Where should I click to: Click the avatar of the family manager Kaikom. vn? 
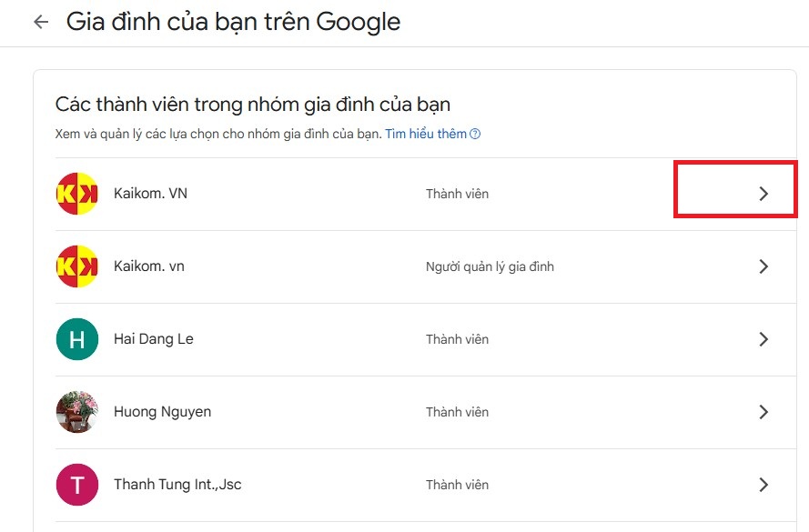(77, 266)
